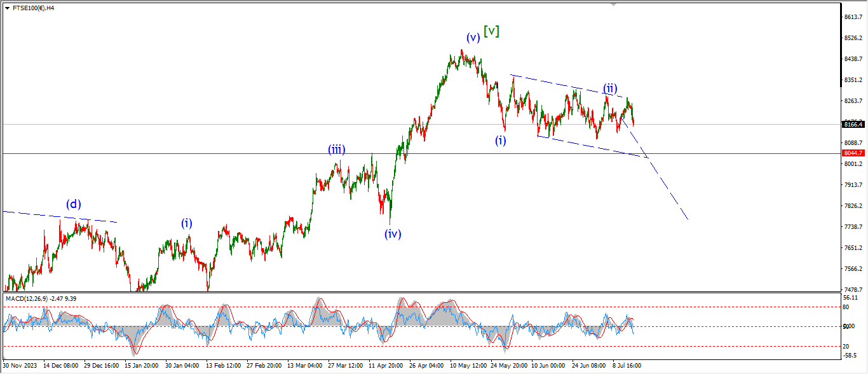868x374 pixels.
Task: Click the (i) label near 30 Jan
Action: (x=187, y=223)
